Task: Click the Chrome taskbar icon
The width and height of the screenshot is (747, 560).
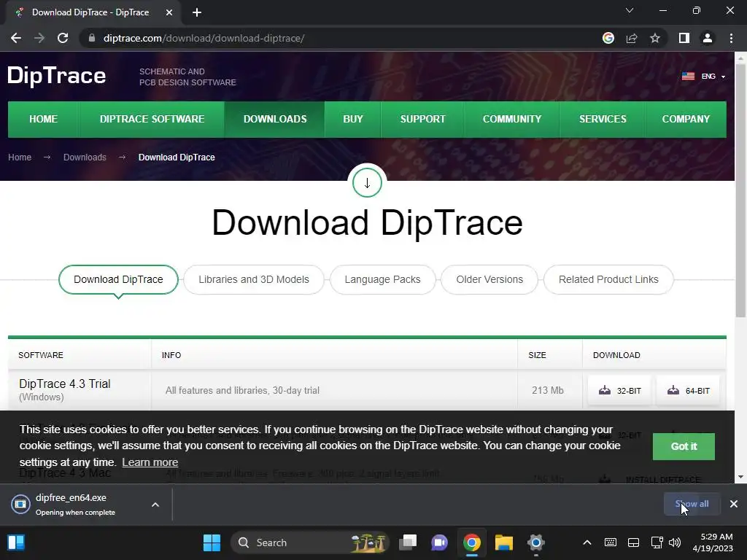Action: pyautogui.click(x=472, y=542)
